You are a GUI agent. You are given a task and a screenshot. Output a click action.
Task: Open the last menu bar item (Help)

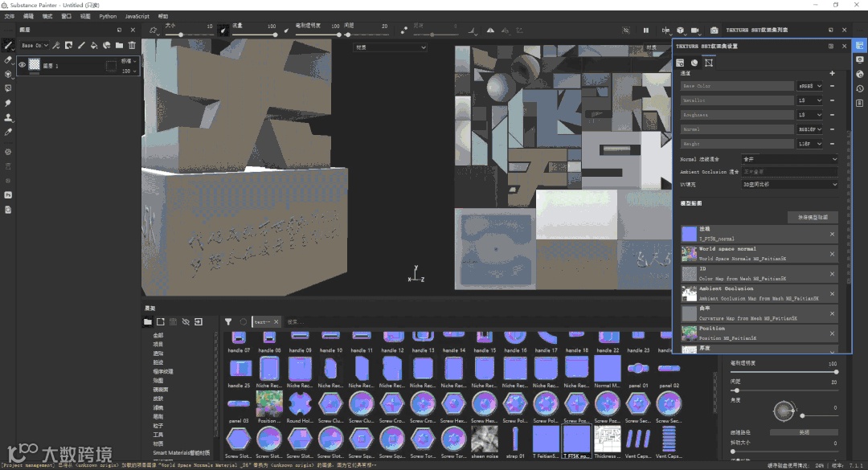[x=163, y=16]
